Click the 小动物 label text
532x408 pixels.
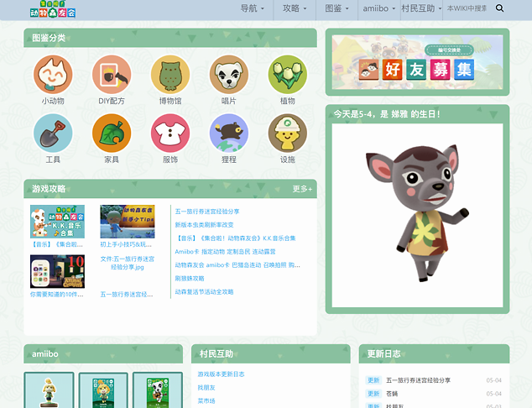tap(53, 101)
